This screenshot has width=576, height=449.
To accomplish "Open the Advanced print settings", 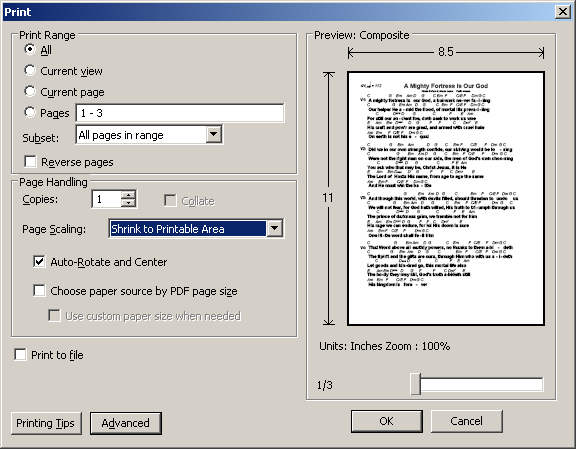I will coord(126,423).
